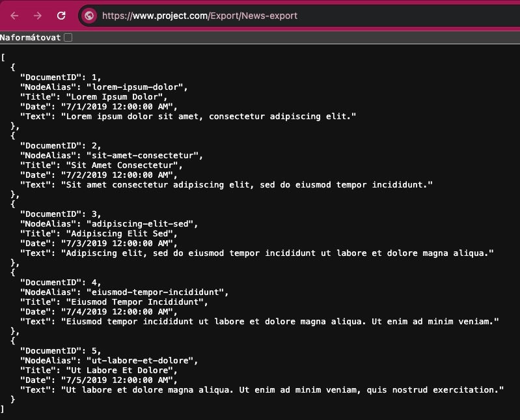Click the "DocumentID": 3 line

[61, 214]
